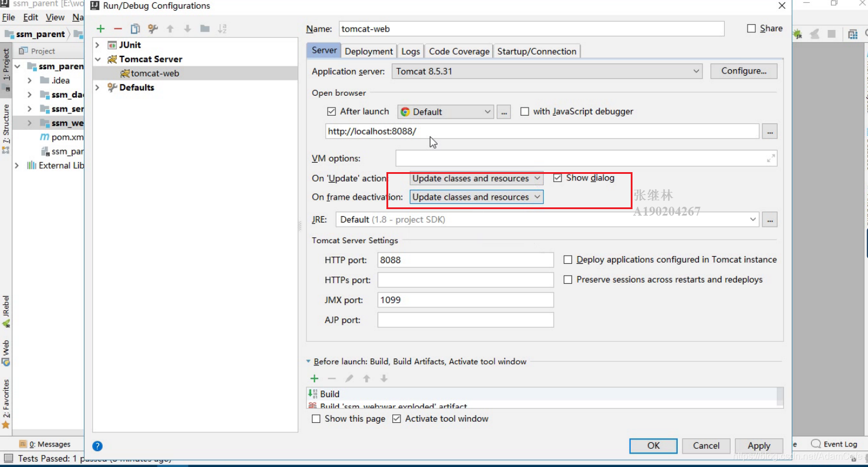Enable Deploy applications configured in Tomcat instance
The height and width of the screenshot is (467, 868).
(x=568, y=260)
